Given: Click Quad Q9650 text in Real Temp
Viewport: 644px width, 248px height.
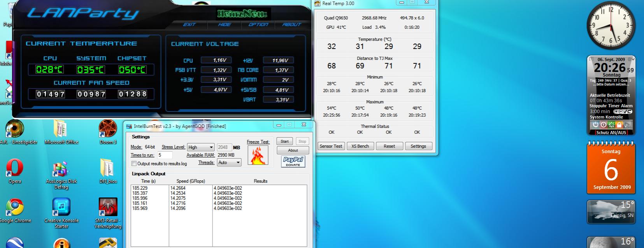Looking at the screenshot, I should click(336, 18).
